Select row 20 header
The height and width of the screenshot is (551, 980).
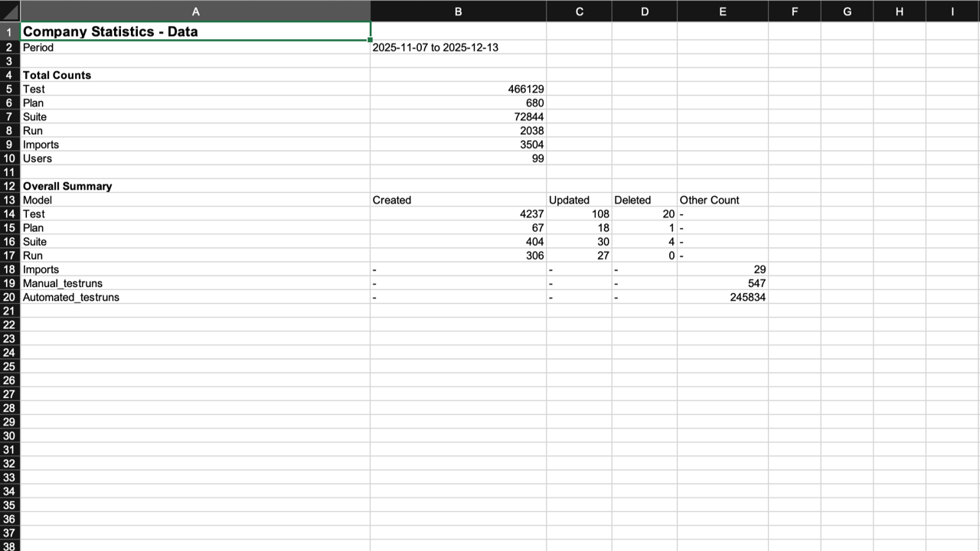coord(8,297)
